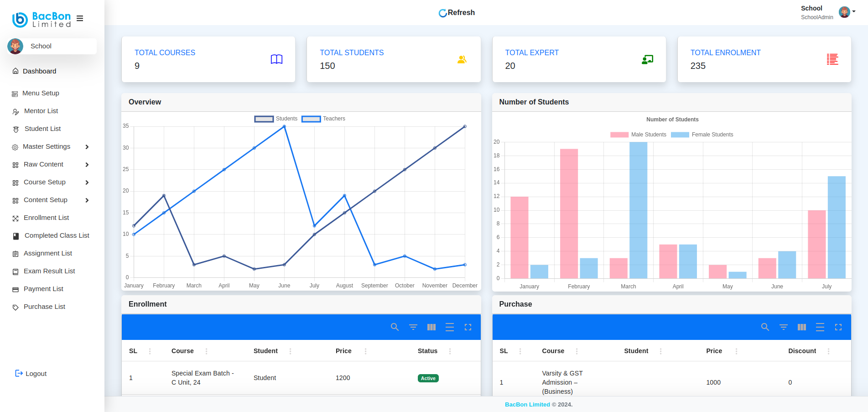This screenshot has width=868, height=412.
Task: Click the hamburger menu icon beside the logo
Action: click(80, 19)
